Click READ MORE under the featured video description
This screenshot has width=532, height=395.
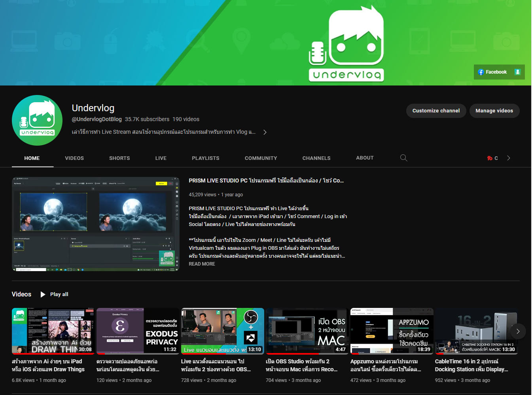[x=202, y=264]
